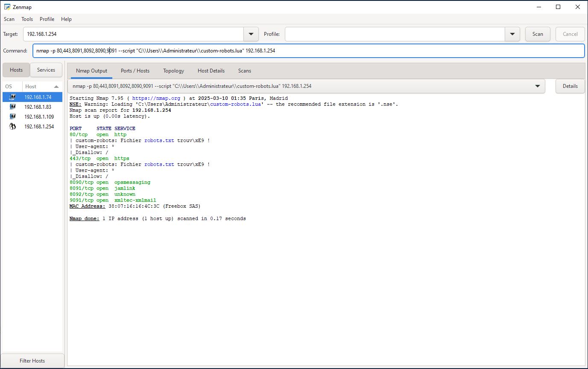Click the 8092/tcp open unknown line
Image resolution: width=588 pixels, height=369 pixels.
(x=102, y=194)
